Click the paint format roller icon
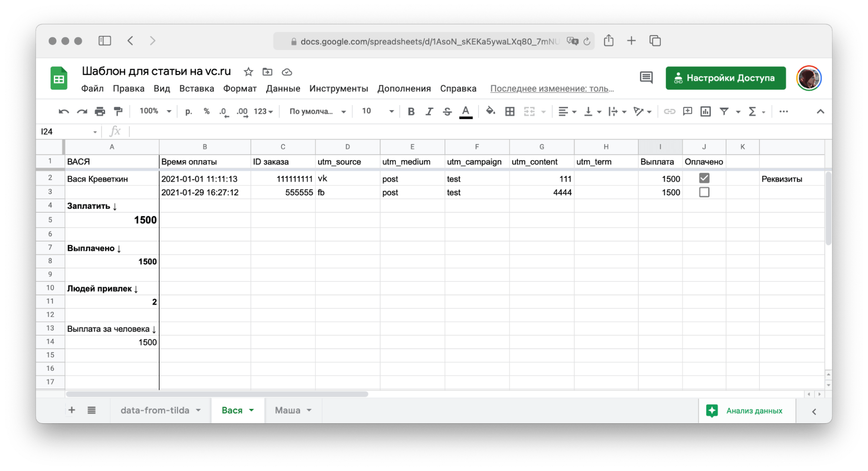This screenshot has height=471, width=868. point(118,112)
